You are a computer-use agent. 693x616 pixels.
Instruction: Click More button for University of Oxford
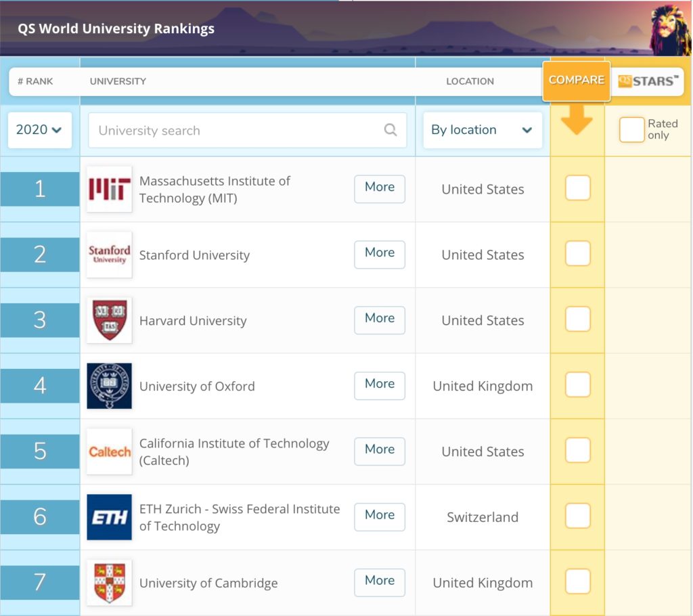click(x=380, y=386)
